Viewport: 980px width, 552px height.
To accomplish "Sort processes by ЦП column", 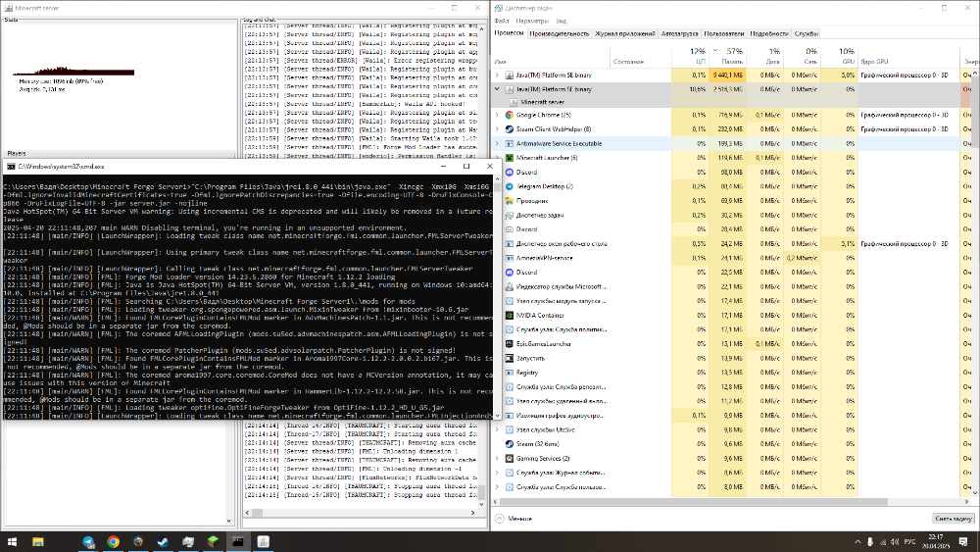I will [x=690, y=56].
